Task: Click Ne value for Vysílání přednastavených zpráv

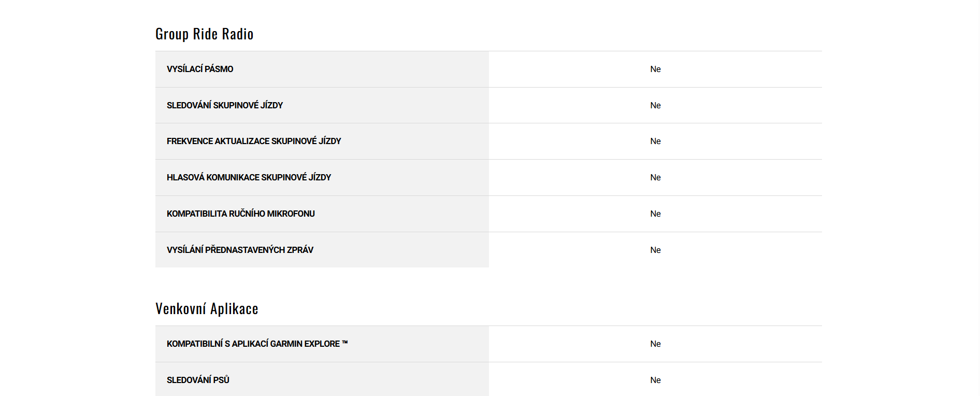Action: 655,250
